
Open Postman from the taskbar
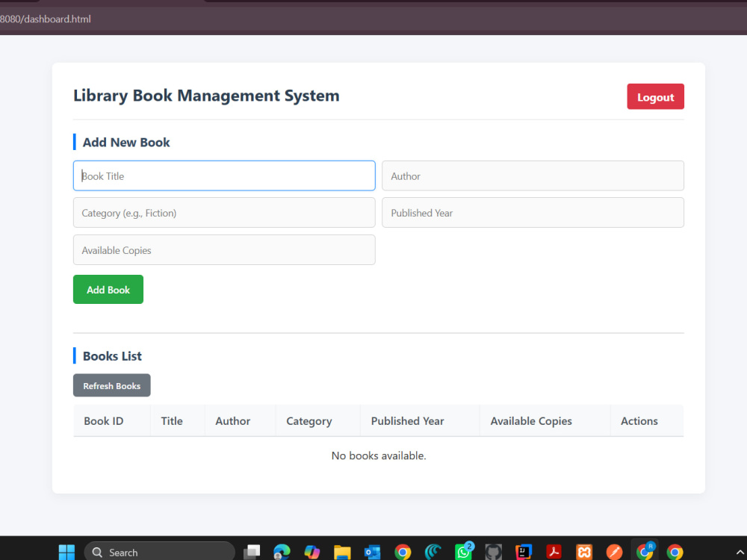(x=614, y=553)
